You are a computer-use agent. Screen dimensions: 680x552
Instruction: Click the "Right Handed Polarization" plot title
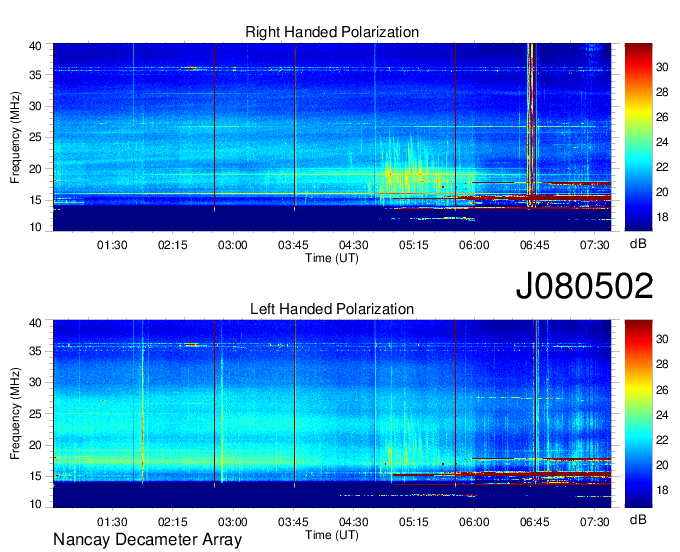pos(332,32)
